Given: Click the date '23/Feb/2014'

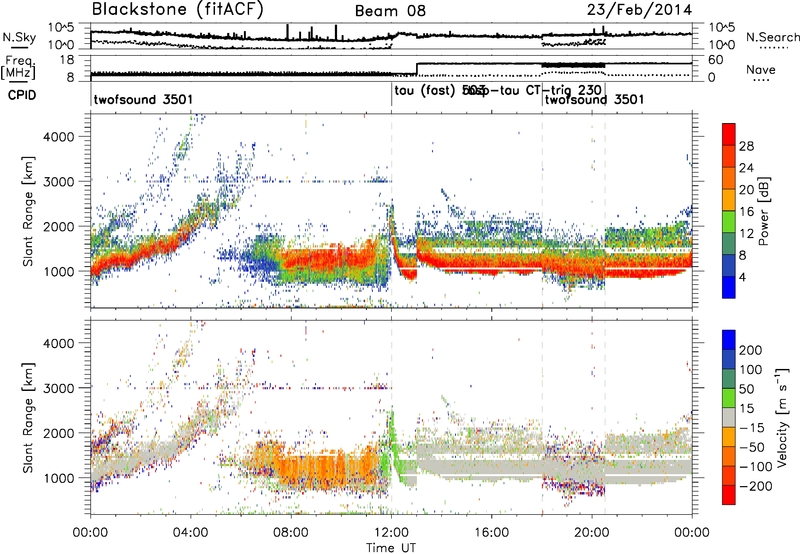Looking at the screenshot, I should point(639,10).
